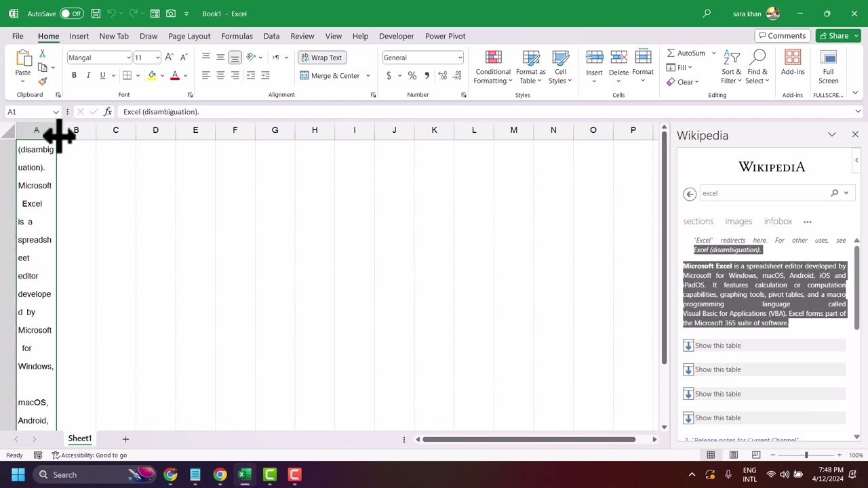
Task: Click the Full Screen icon
Action: [828, 66]
